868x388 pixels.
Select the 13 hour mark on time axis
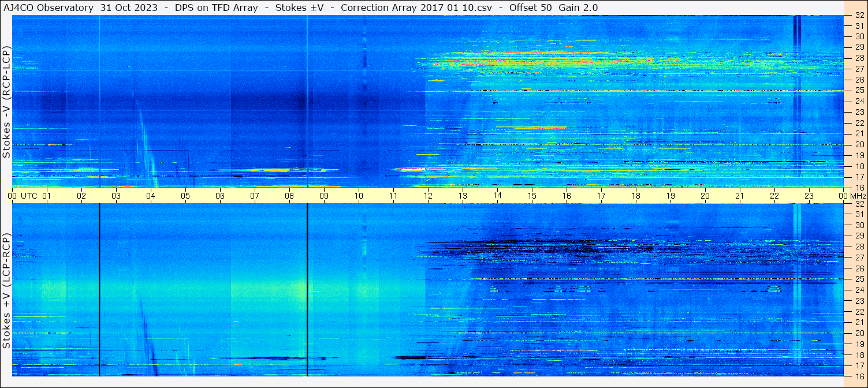point(463,196)
